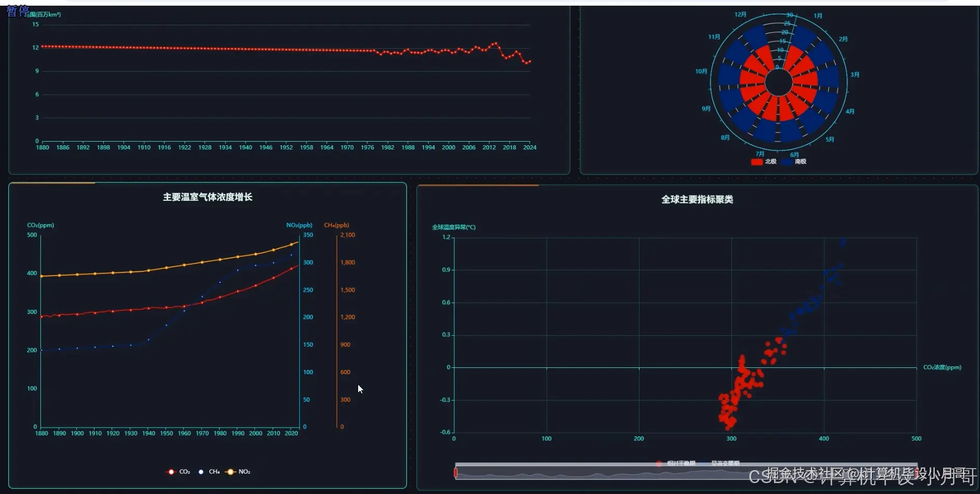Click the 5月 label on the polar chart
The width and height of the screenshot is (980, 494).
click(830, 140)
